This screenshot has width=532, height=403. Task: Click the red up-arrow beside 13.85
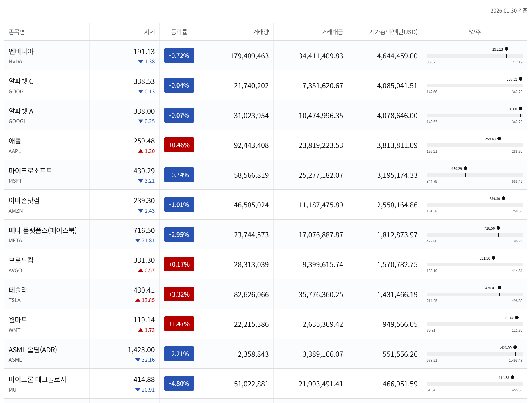(138, 300)
